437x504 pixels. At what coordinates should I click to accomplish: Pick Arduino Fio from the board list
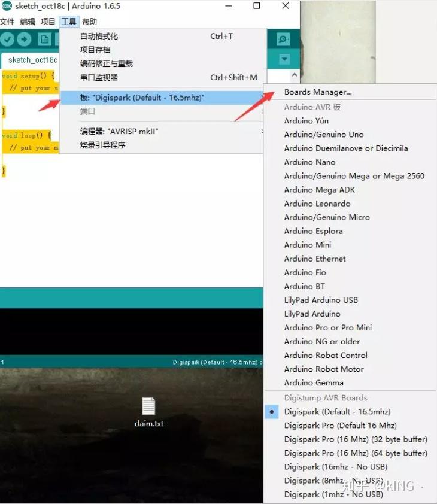(350, 273)
